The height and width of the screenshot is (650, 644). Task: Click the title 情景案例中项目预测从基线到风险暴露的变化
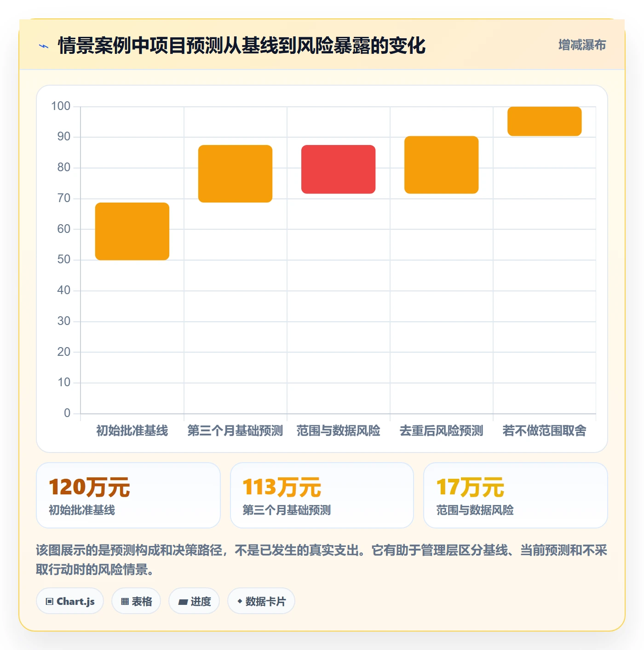(x=241, y=46)
